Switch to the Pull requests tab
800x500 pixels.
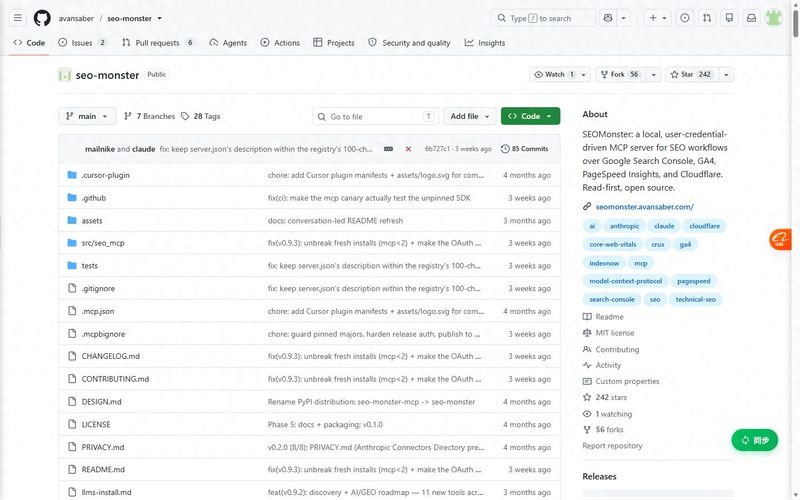click(x=158, y=43)
